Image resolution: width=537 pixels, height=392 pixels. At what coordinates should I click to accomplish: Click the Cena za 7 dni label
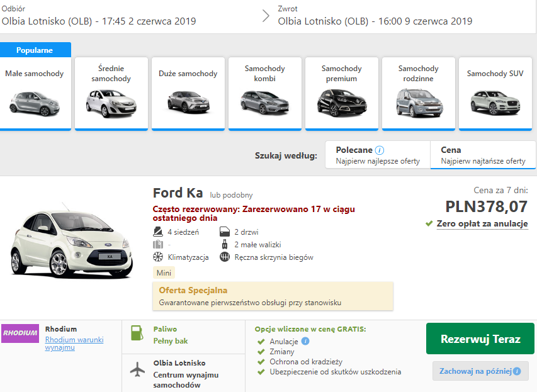pos(500,191)
